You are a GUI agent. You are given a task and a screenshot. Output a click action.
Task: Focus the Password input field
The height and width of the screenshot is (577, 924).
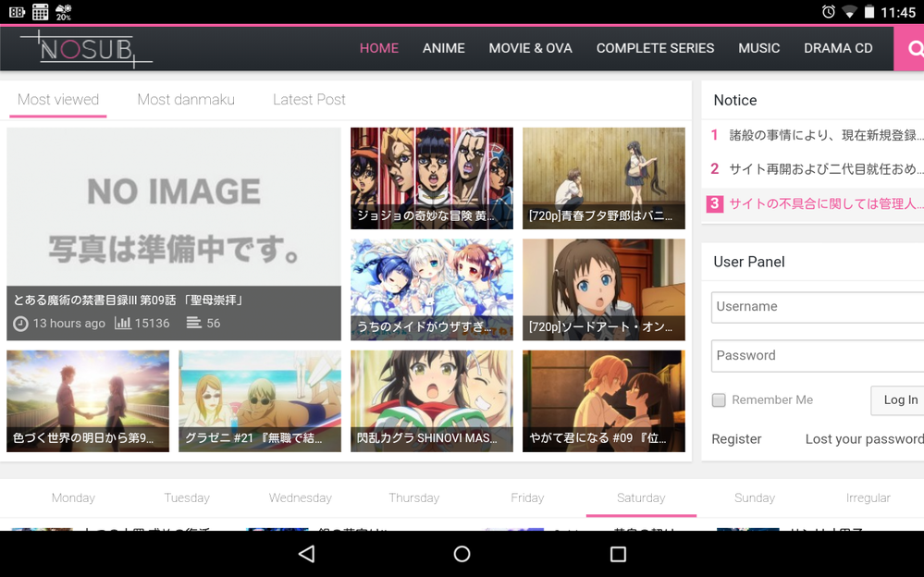coord(817,356)
